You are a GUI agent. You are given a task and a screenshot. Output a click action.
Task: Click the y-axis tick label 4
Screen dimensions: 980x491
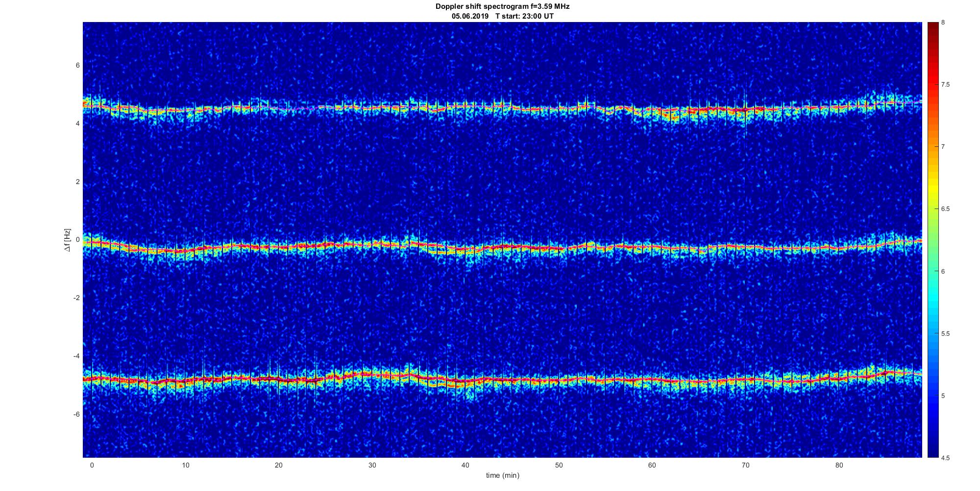(78, 124)
